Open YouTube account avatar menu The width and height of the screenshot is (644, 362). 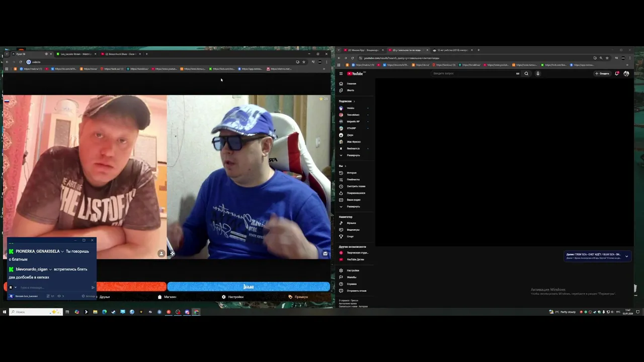point(626,73)
